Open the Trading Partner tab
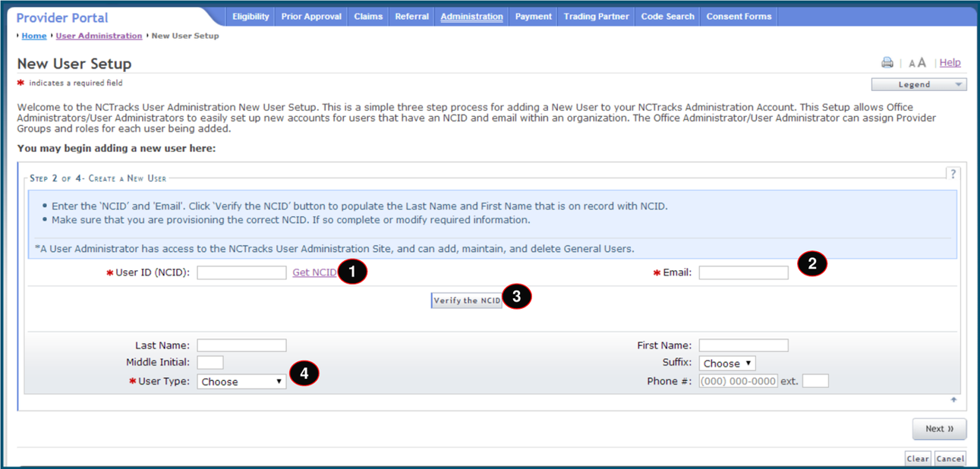 click(x=596, y=17)
